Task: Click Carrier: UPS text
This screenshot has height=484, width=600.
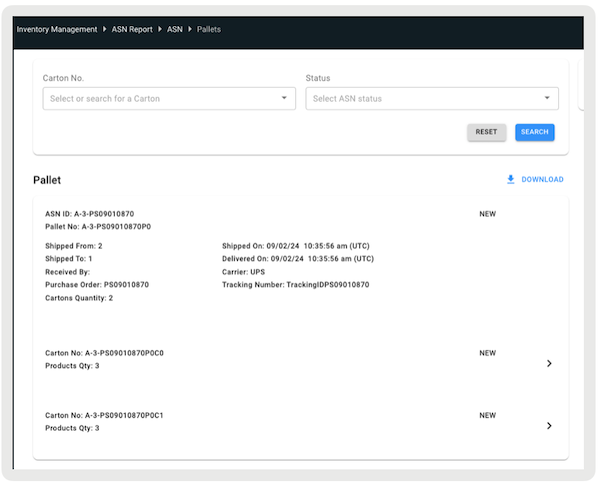Action: (x=243, y=272)
